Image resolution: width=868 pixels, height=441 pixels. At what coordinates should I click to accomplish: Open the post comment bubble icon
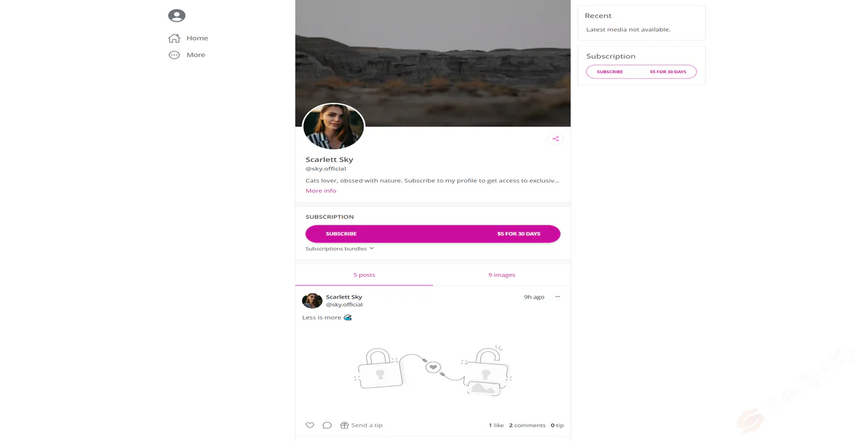point(327,425)
